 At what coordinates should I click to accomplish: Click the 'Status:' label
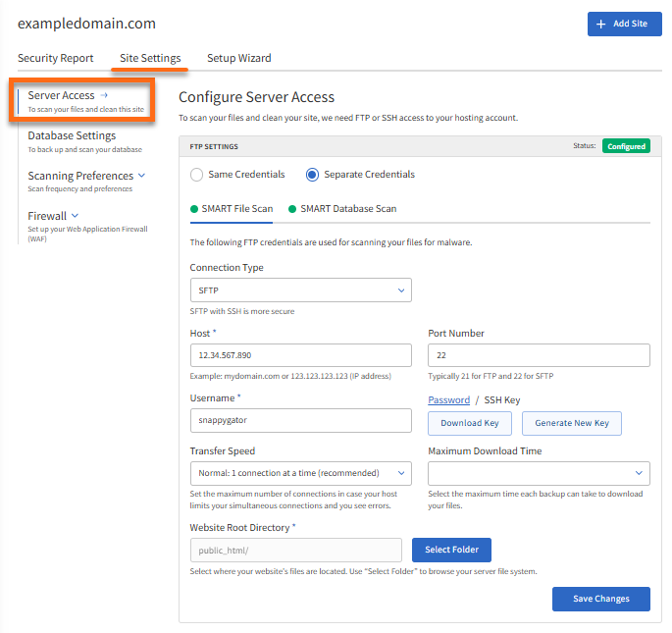(x=584, y=146)
